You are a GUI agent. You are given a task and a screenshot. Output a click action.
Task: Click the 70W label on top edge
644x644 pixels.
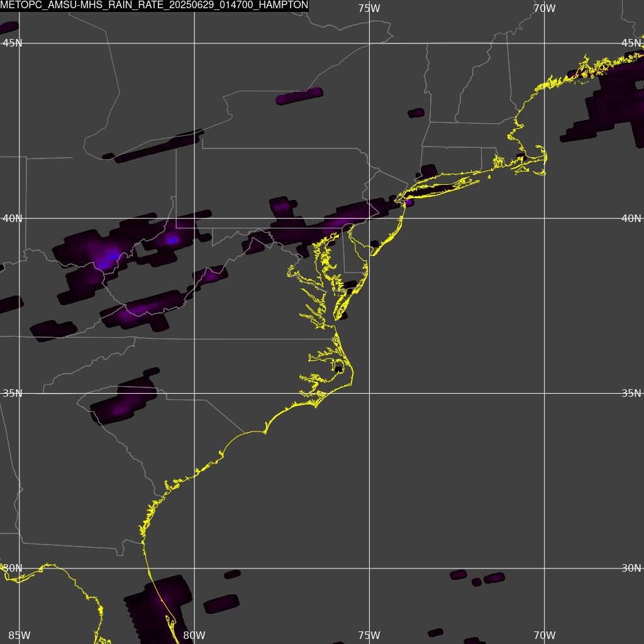coord(544,8)
